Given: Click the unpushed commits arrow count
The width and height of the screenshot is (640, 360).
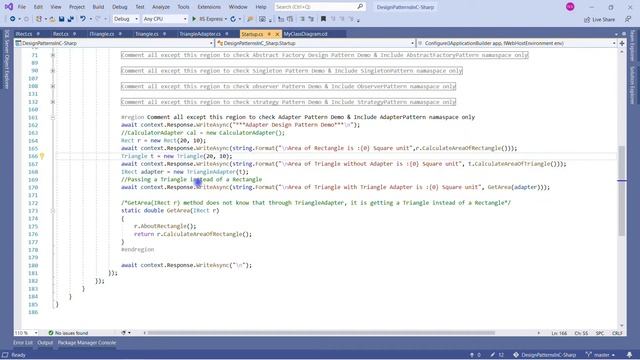Looking at the screenshot, I should (476, 355).
